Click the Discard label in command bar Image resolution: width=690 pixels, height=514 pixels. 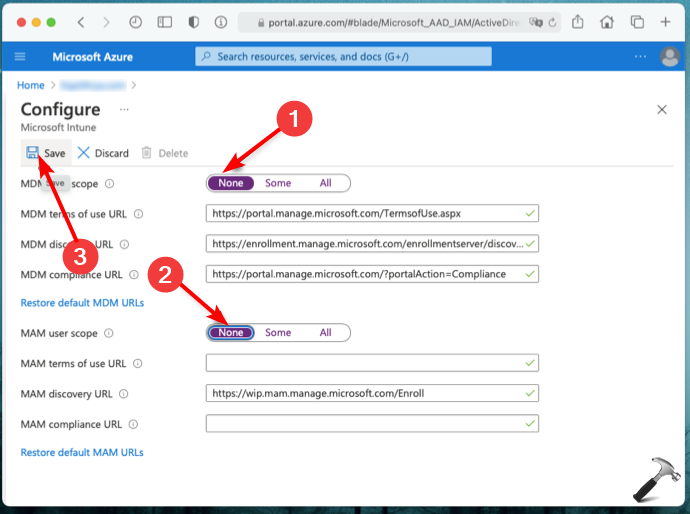coord(112,153)
